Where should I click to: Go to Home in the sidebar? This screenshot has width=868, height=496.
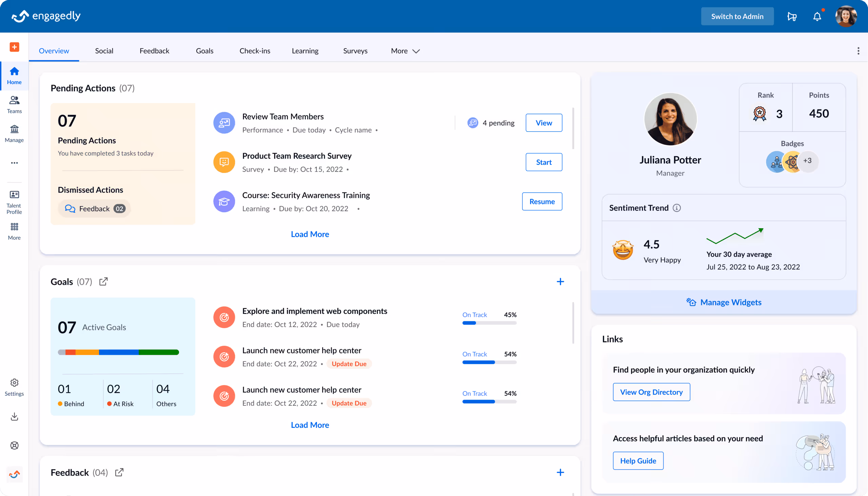tap(14, 76)
